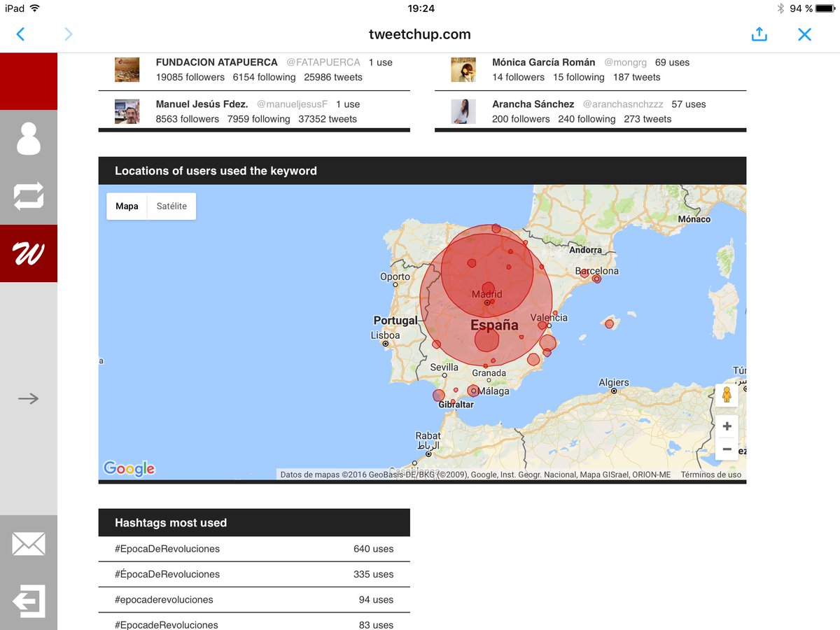The image size is (840, 630).
Task: Click Mónica García Román avatar
Action: [x=463, y=69]
